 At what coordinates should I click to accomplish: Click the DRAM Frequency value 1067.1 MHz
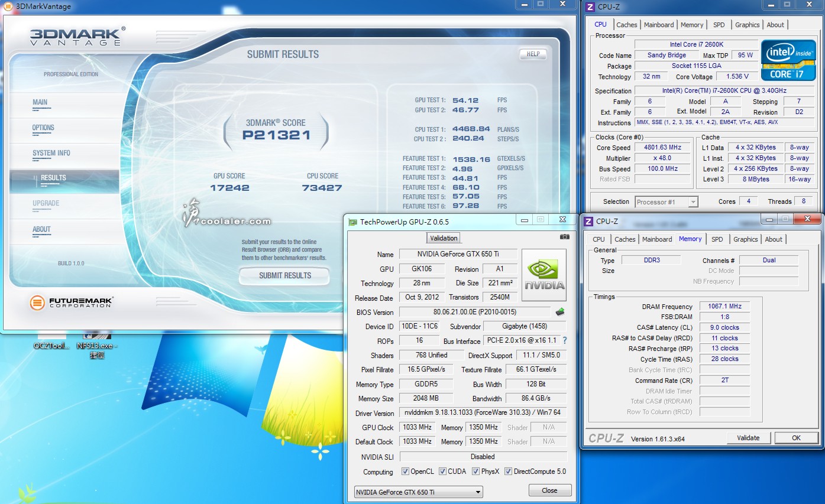724,306
